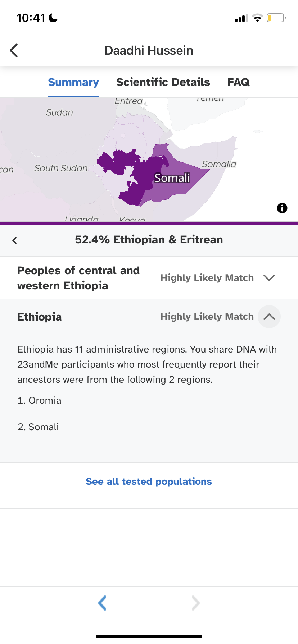The width and height of the screenshot is (298, 644).
Task: Tap the battery status icon
Action: click(x=276, y=18)
